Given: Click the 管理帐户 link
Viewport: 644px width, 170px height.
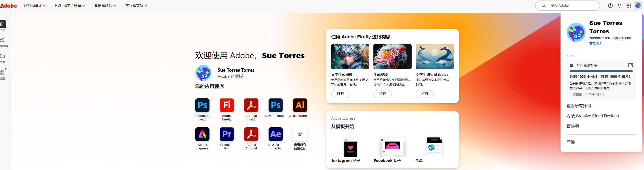Looking at the screenshot, I should point(596,43).
